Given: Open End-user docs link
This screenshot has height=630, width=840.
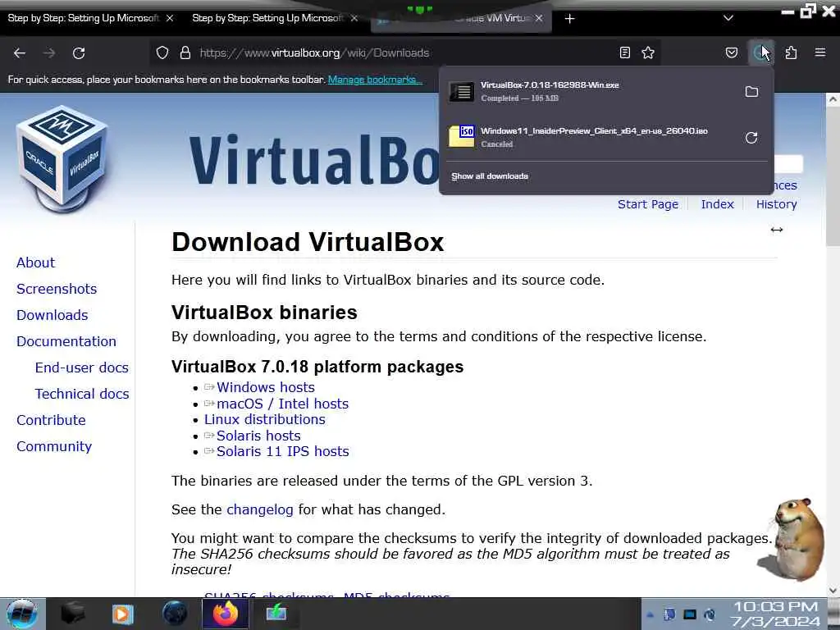Looking at the screenshot, I should (82, 367).
